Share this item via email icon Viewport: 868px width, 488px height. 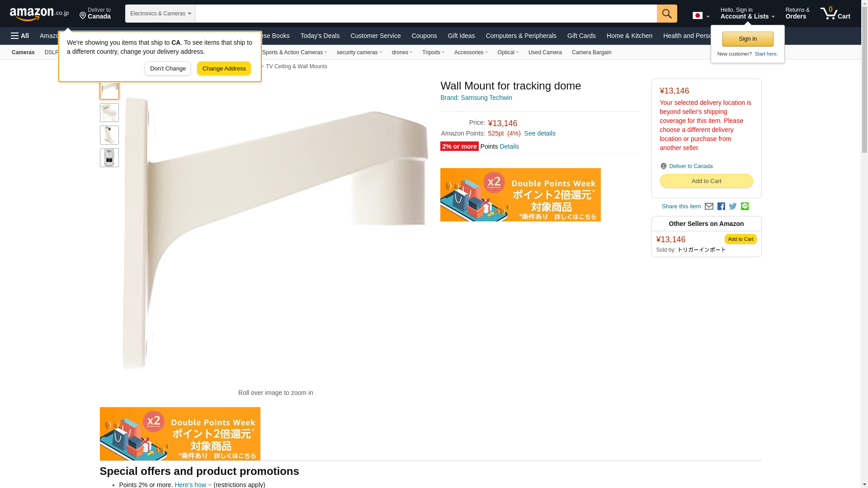(709, 206)
